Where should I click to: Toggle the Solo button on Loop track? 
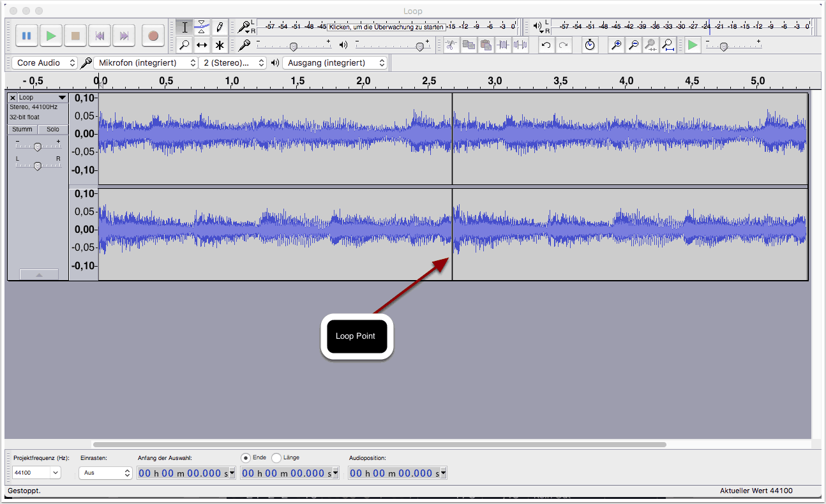pos(53,130)
